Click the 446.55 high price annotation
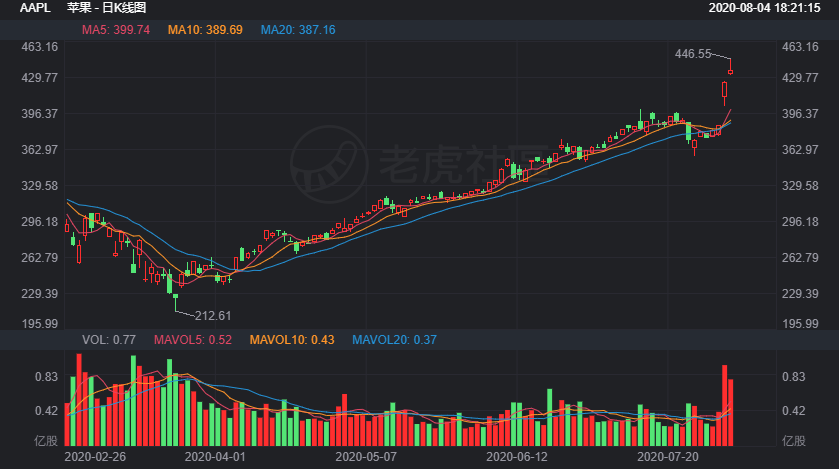839x469 pixels. pyautogui.click(x=693, y=54)
